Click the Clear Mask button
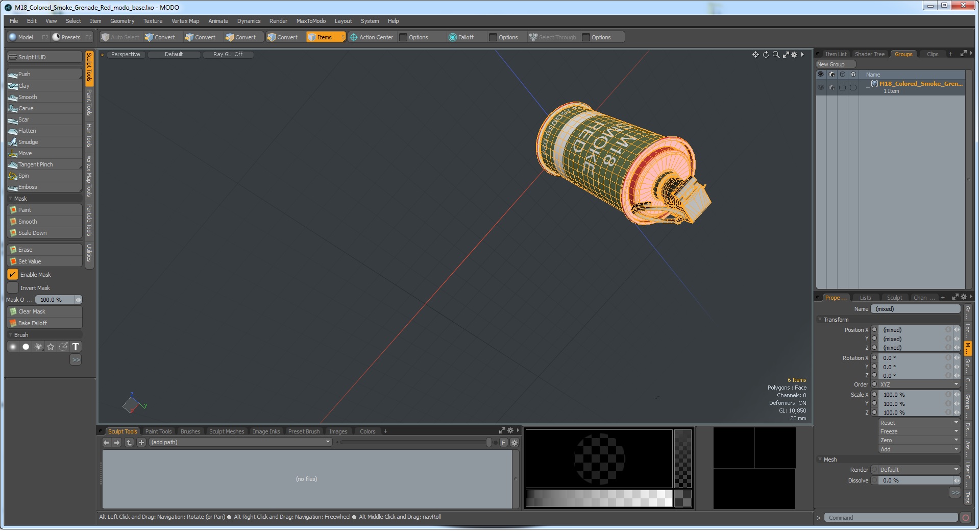 tap(44, 311)
